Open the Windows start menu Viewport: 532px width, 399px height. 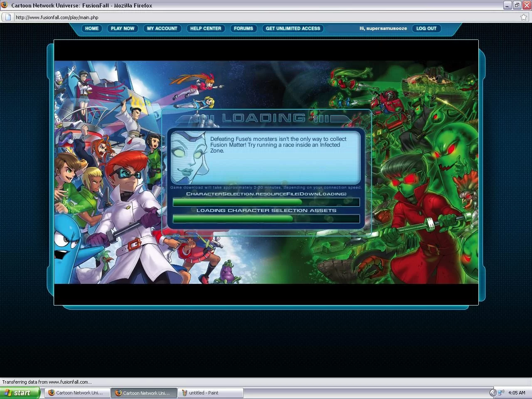20,393
